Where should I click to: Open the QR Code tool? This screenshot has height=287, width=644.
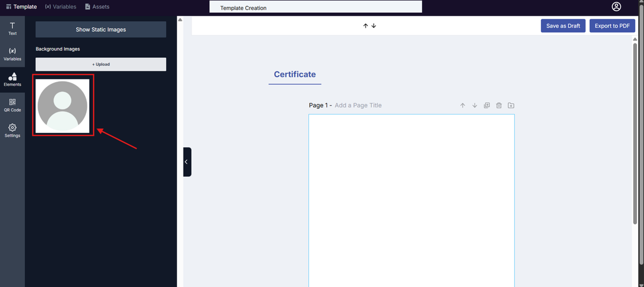coord(12,105)
